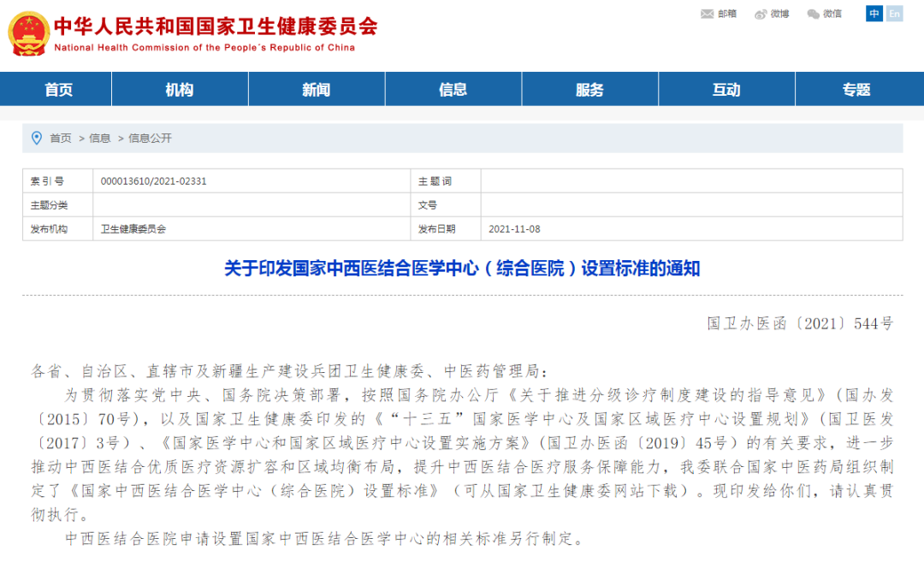This screenshot has height=562, width=924.
Task: Click the 主题词 label cell
Action: tap(446, 180)
